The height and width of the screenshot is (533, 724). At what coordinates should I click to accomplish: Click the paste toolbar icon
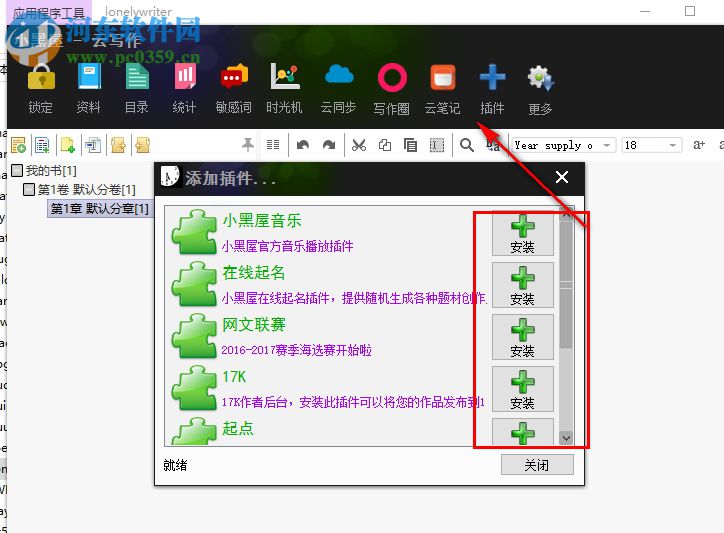click(410, 145)
